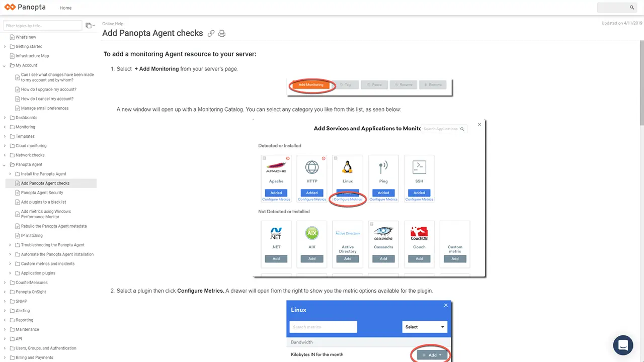Collapse the My Account section

coord(5,65)
